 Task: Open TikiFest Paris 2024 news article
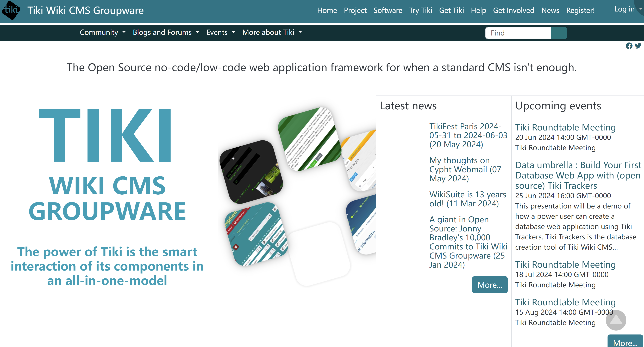(x=468, y=135)
